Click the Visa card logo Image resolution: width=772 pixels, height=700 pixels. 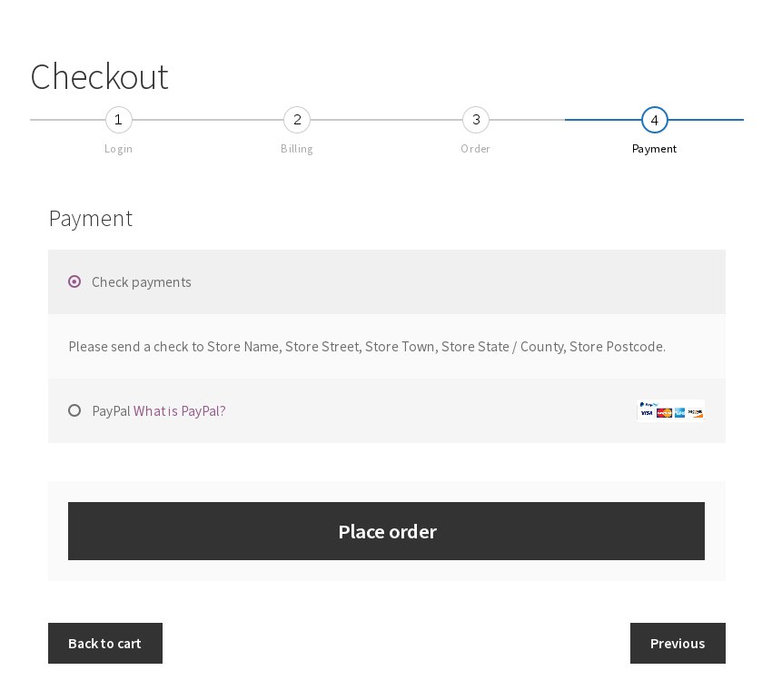coord(647,413)
